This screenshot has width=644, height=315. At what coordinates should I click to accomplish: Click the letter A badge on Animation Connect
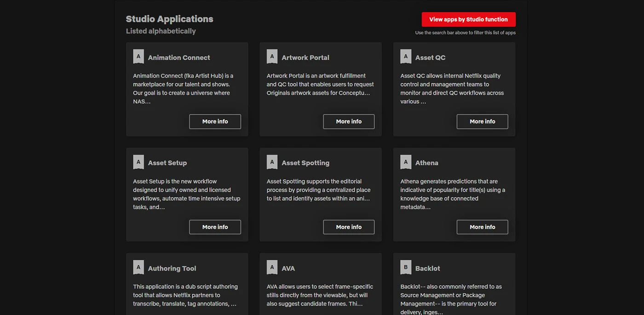pos(138,57)
